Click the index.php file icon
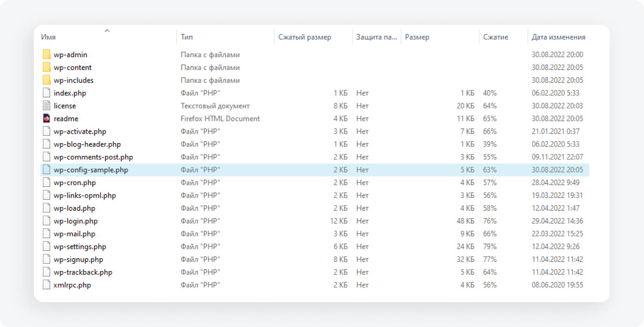Viewport: 644px width, 327px height. click(x=46, y=93)
